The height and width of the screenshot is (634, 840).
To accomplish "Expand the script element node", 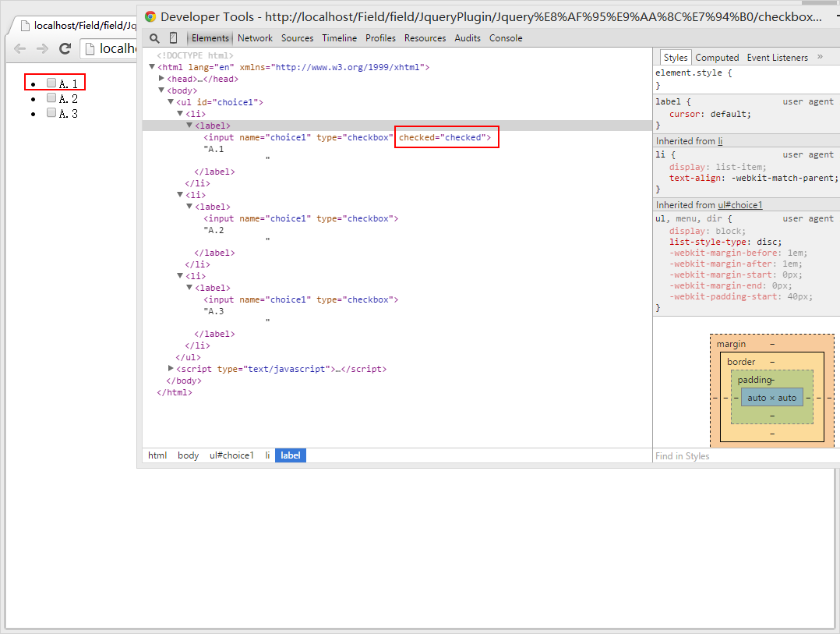I will [171, 368].
